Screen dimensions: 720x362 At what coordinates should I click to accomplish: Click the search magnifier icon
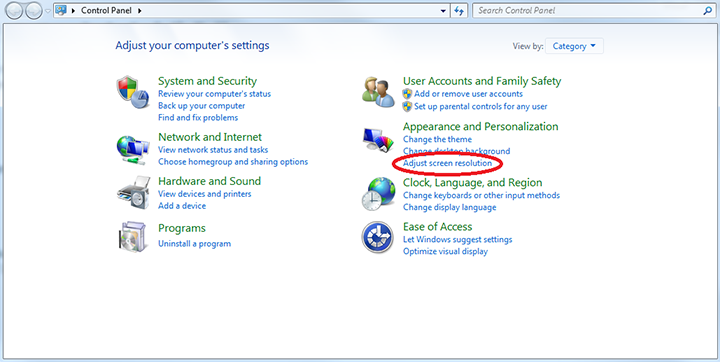point(707,11)
